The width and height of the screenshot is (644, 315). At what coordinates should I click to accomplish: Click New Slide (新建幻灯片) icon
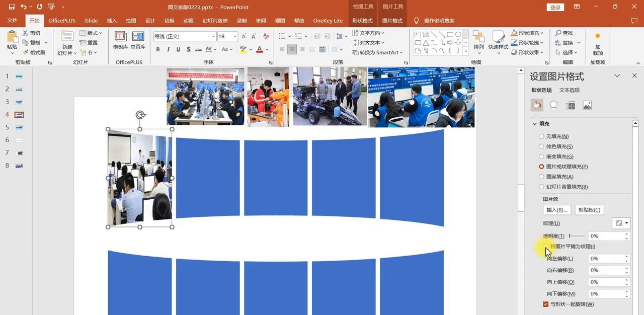67,36
